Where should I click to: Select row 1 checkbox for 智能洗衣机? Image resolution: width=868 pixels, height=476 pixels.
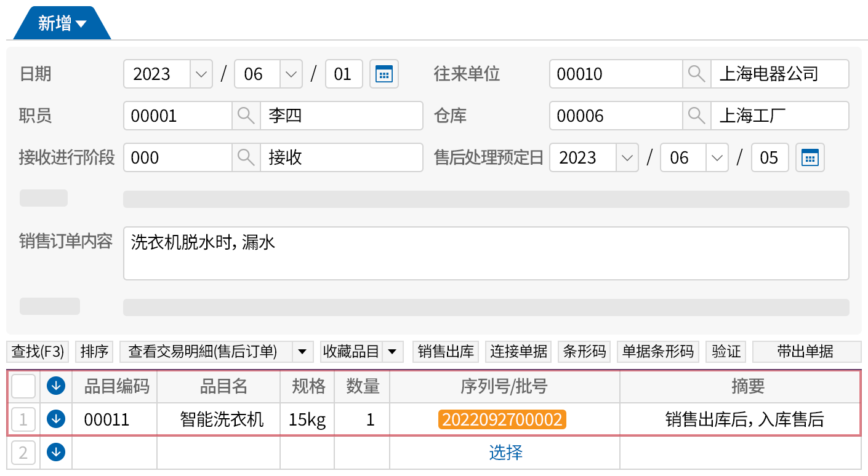pos(23,419)
